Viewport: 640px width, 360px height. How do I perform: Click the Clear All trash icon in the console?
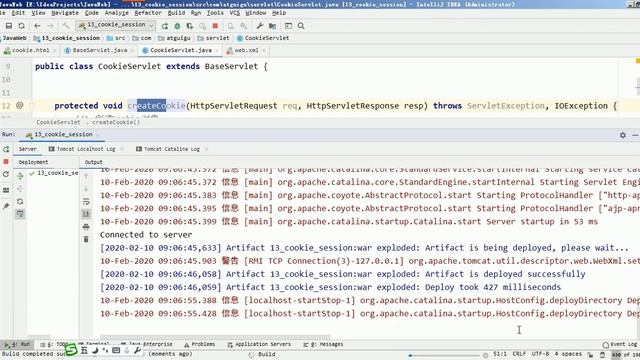coord(86,239)
